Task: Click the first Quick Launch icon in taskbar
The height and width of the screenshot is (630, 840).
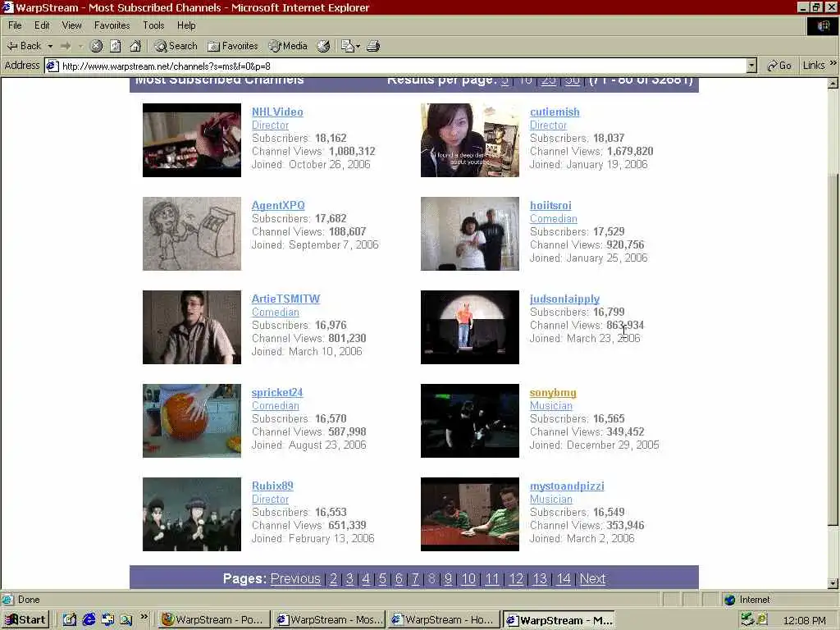Action: pyautogui.click(x=70, y=620)
